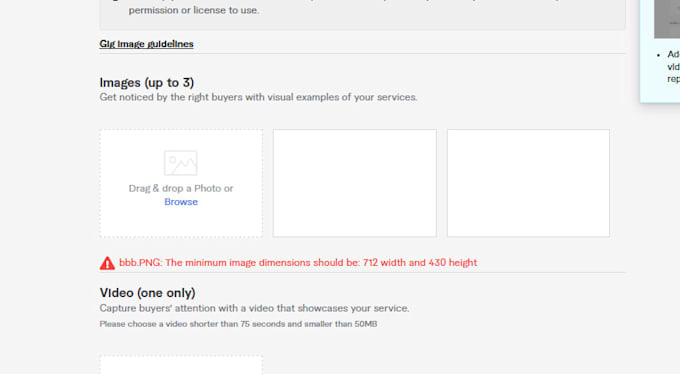Click the 'permission or license to use' text
This screenshot has height=374, width=680.
[x=193, y=10]
